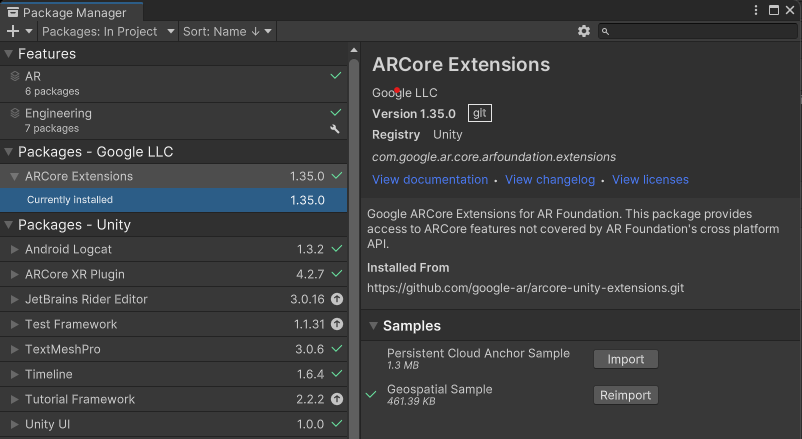
Task: Expand the TextMeshPro package
Action: (x=14, y=349)
